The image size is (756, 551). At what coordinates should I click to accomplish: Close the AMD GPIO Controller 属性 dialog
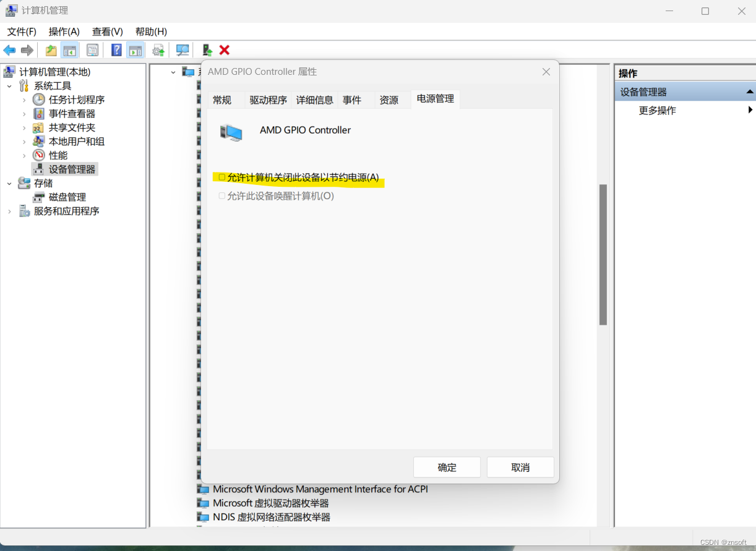[x=546, y=72]
